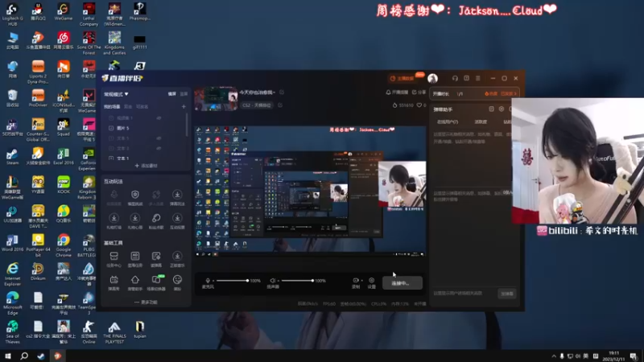Open the speaker device dropdown arrow
Viewport: 644px width, 362px height.
pos(278,281)
